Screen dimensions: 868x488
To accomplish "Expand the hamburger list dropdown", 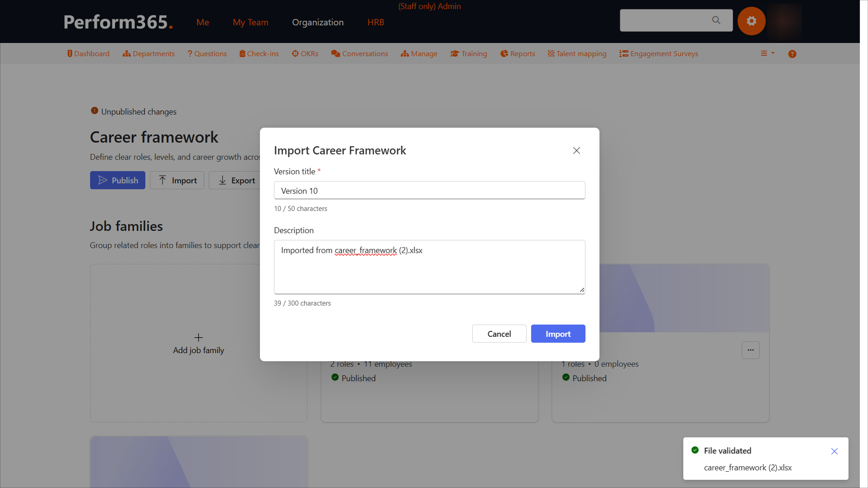I will [x=767, y=53].
